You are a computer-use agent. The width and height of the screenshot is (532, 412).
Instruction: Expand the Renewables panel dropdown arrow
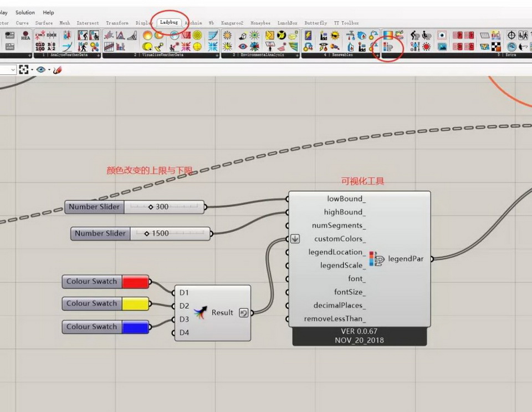(378, 55)
